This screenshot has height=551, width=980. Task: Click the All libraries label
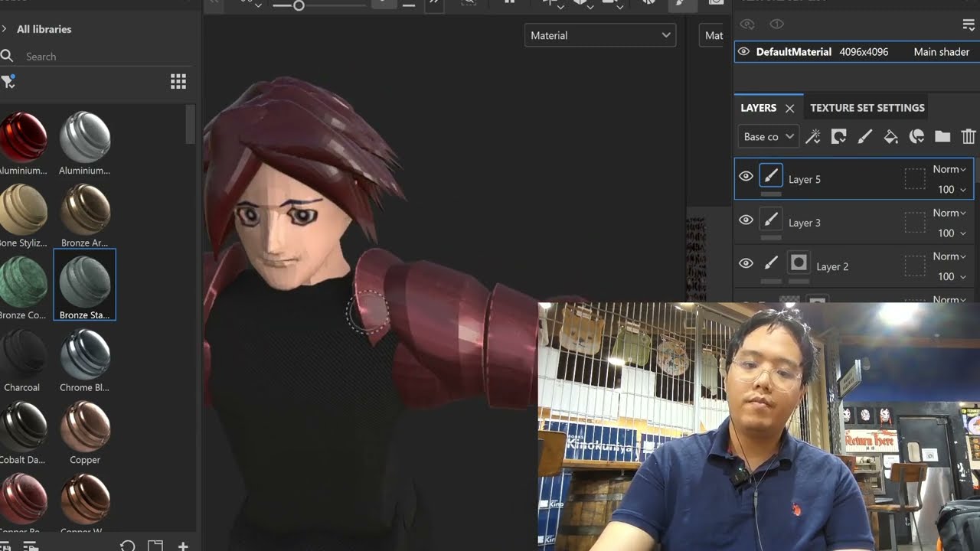(44, 29)
